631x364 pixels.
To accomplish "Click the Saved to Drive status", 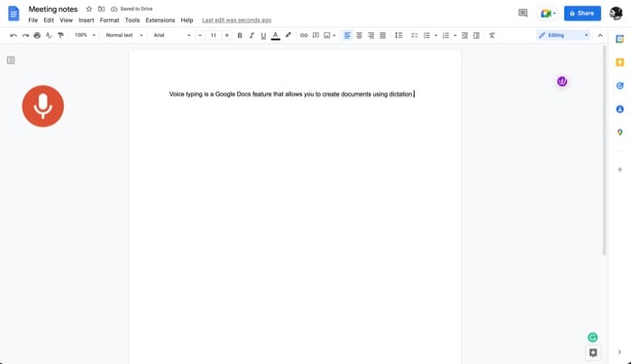I will pos(132,9).
